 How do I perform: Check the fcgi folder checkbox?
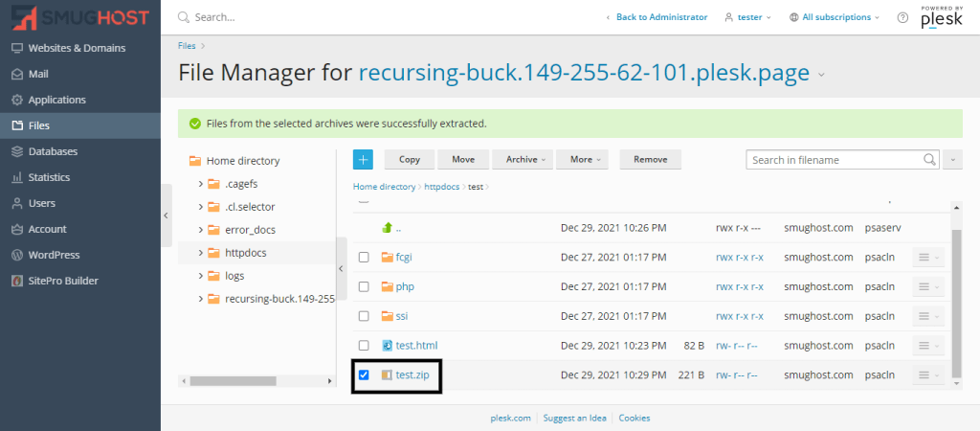click(x=364, y=257)
